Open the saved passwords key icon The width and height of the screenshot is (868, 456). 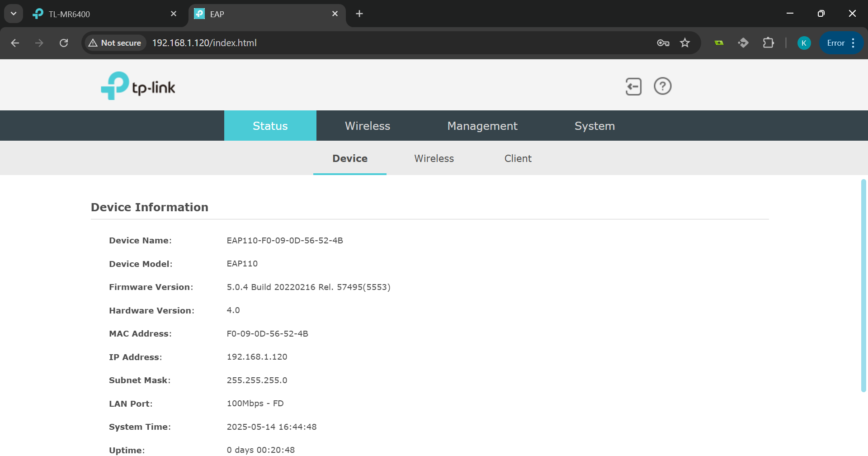pyautogui.click(x=663, y=43)
